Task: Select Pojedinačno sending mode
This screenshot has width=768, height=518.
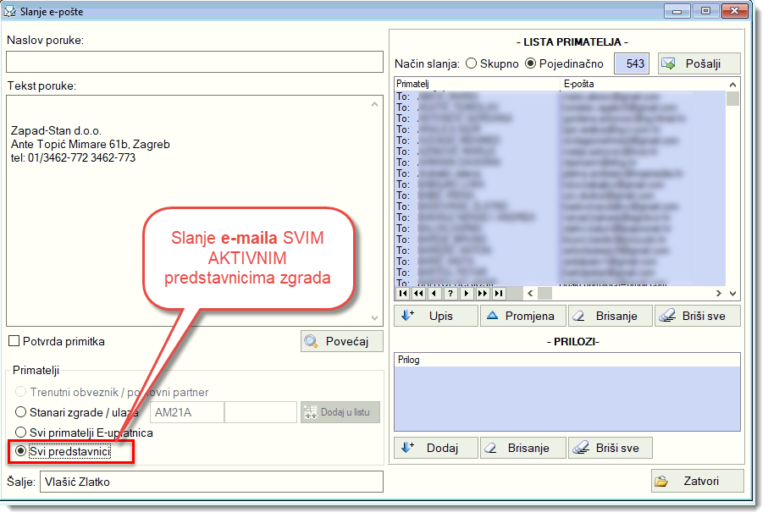Action: point(530,63)
